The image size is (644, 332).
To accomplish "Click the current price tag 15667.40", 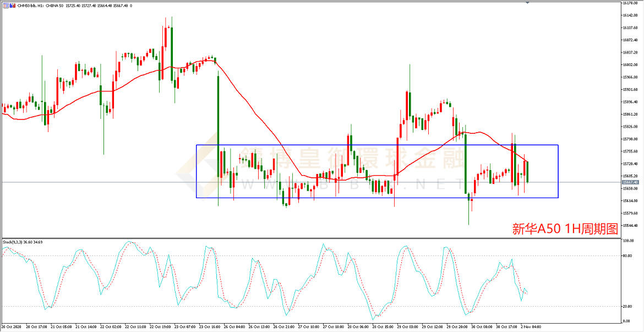I will click(630, 182).
